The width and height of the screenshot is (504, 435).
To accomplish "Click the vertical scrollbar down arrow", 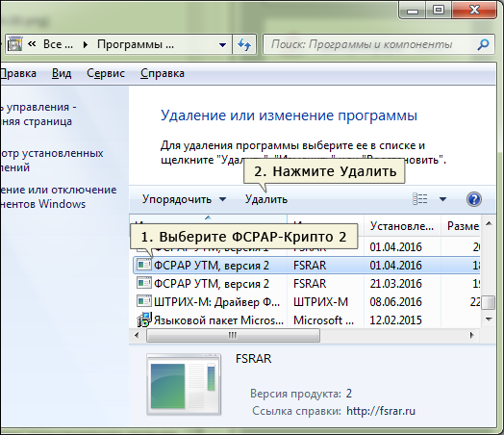I will 489,320.
